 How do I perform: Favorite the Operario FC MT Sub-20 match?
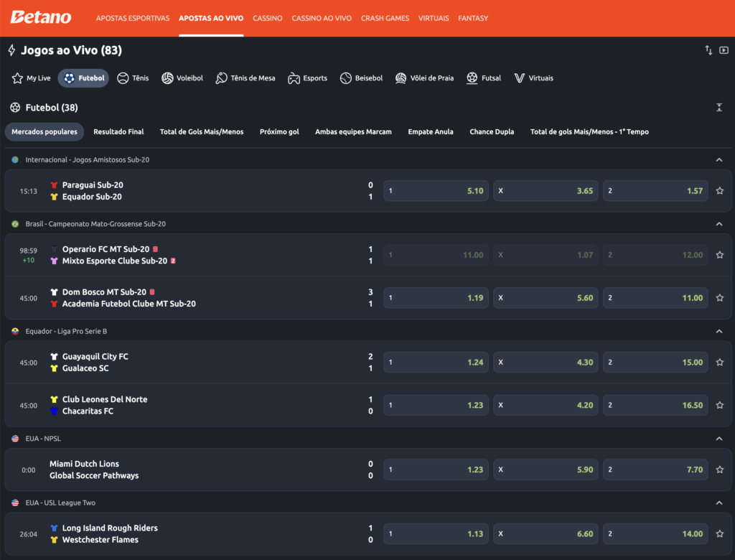click(719, 255)
